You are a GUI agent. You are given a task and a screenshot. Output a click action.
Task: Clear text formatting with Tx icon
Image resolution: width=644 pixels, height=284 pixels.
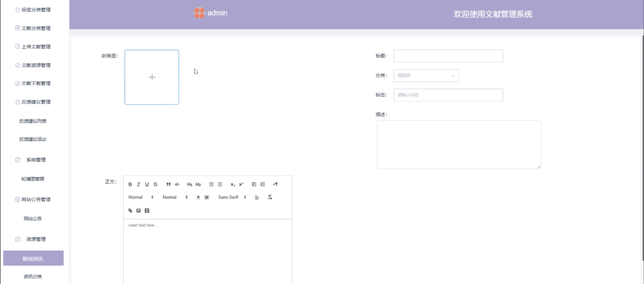coord(270,197)
